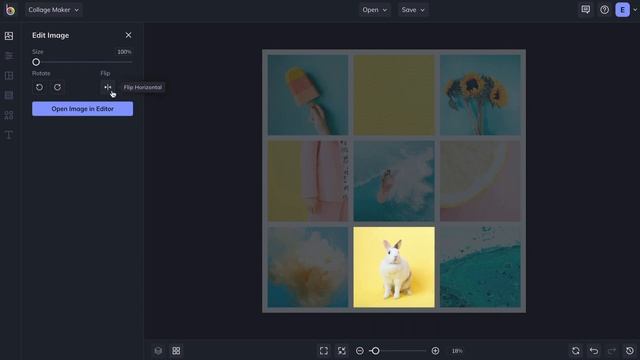Click the undo arrow icon

tap(594, 351)
